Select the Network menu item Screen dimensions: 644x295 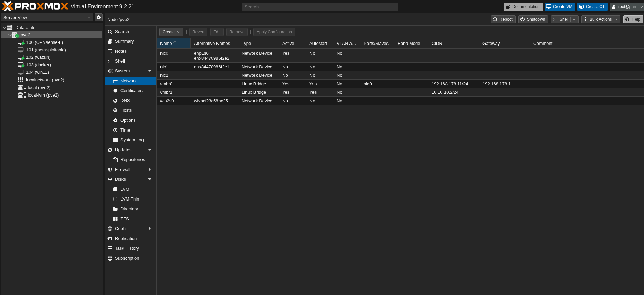[130, 81]
